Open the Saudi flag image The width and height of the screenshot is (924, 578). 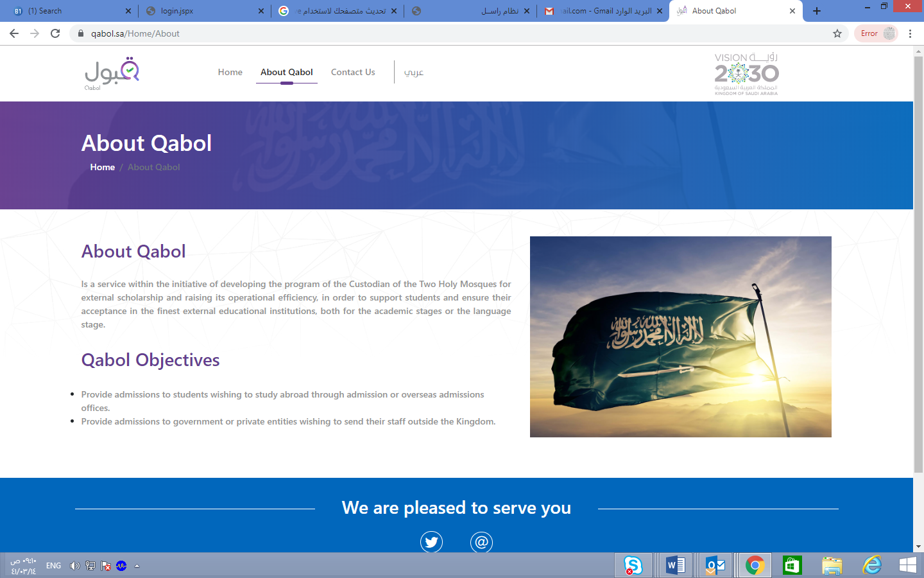pos(681,337)
